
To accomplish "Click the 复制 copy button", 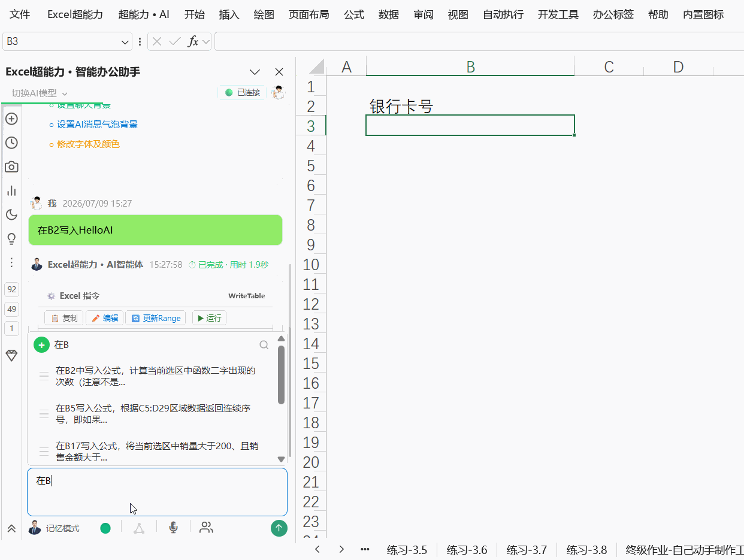I will click(63, 318).
